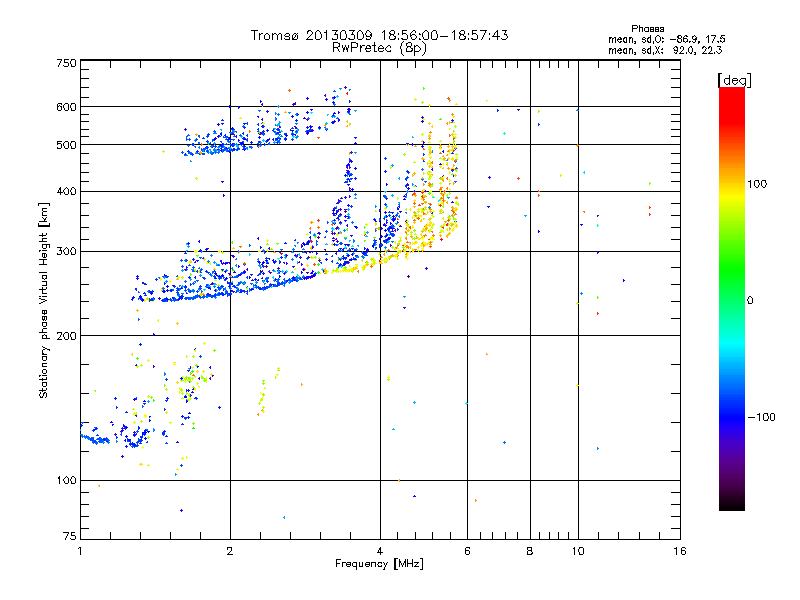Click the y-axis label '500'
This screenshot has height=600, width=800.
[x=66, y=145]
